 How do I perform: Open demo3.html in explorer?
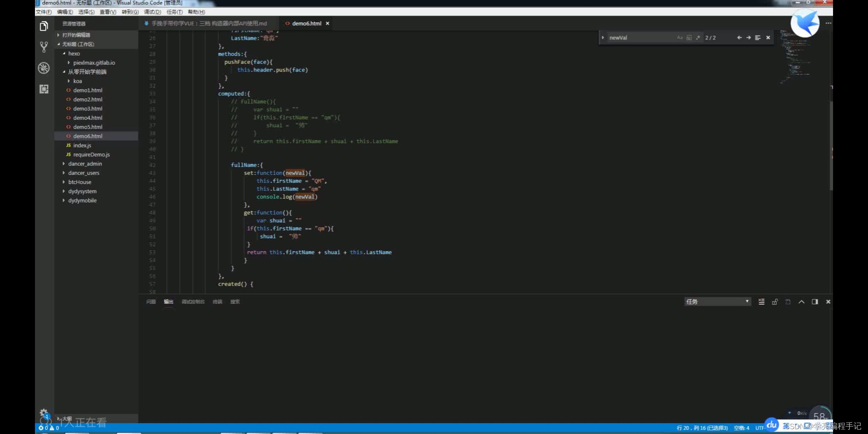[x=96, y=109]
